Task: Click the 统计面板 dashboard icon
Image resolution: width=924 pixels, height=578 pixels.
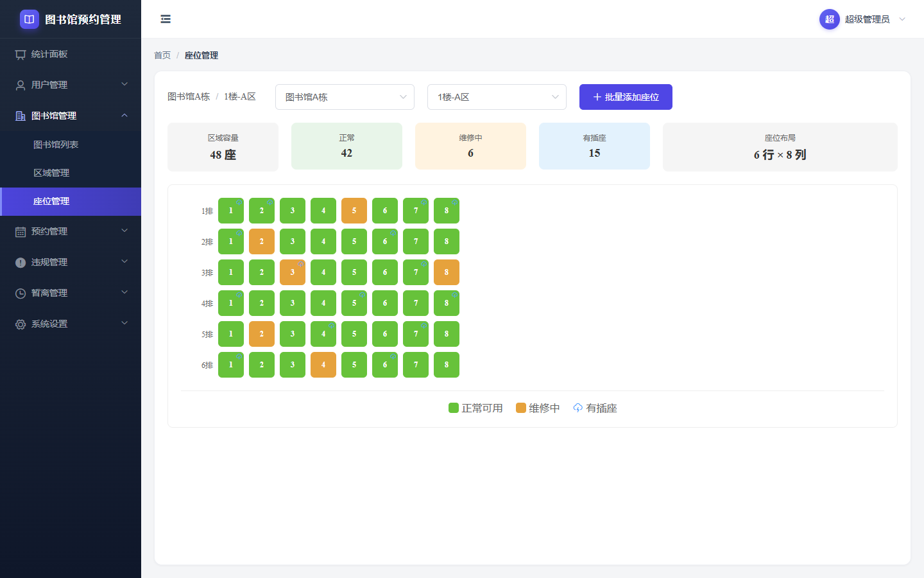Action: point(21,55)
